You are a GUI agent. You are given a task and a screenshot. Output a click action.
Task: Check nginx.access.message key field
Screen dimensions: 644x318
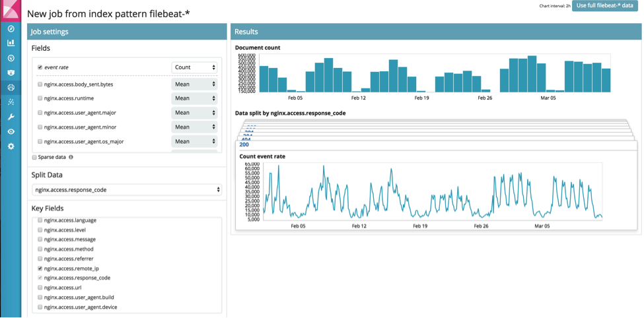40,239
